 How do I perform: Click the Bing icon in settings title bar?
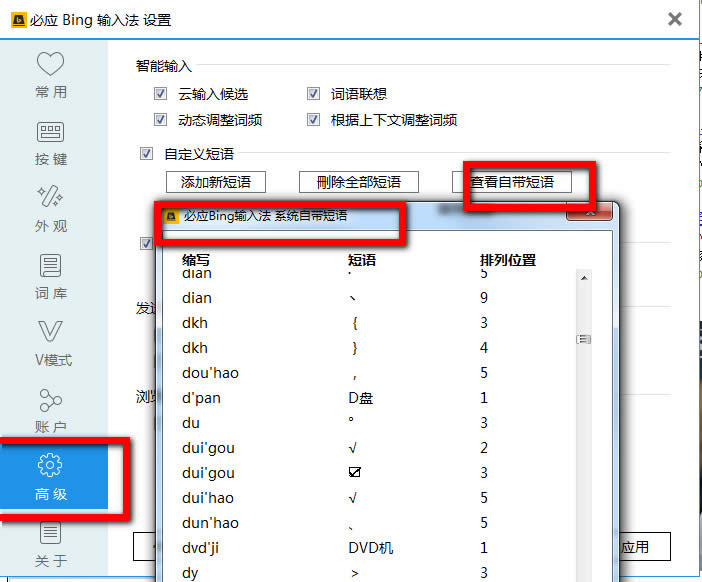[18, 20]
